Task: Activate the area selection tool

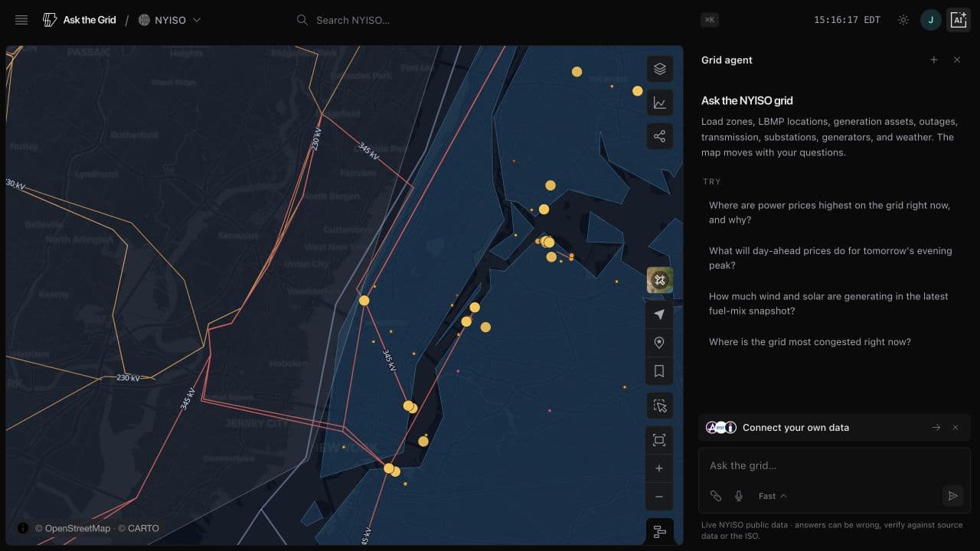Action: [659, 406]
